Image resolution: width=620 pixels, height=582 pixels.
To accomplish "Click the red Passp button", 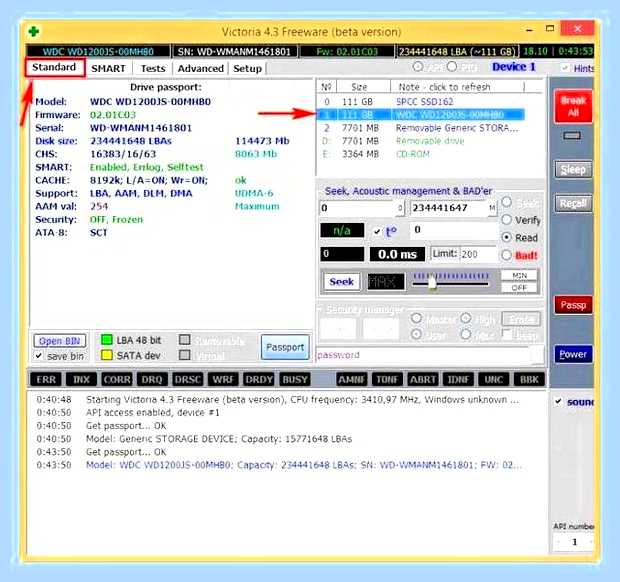I will pyautogui.click(x=573, y=305).
